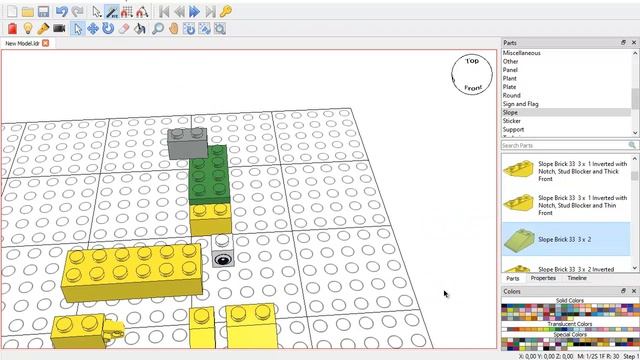Select Panel parts category

pos(510,70)
